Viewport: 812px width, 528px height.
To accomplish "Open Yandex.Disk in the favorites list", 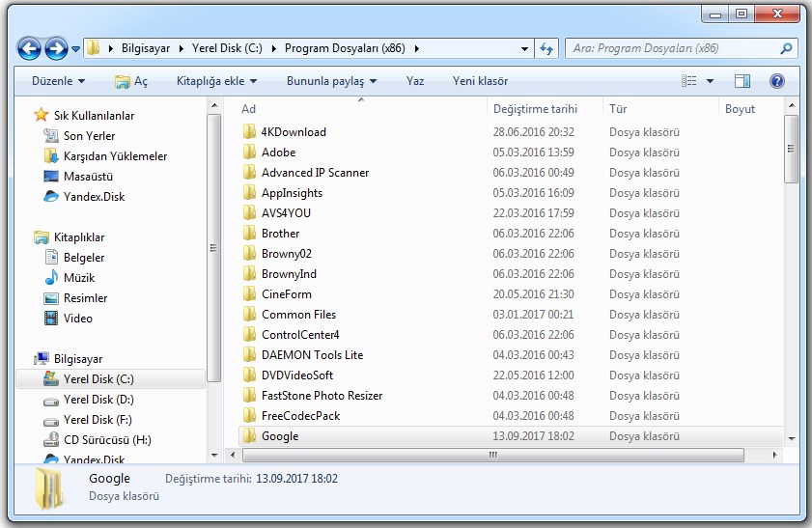I will [x=94, y=197].
